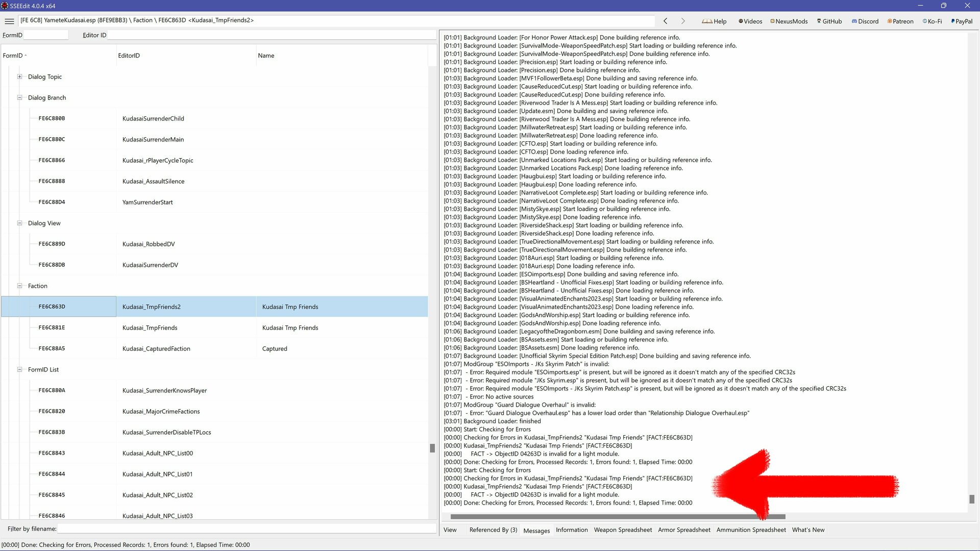This screenshot has height=551, width=980.
Task: Sort by the FormID column header
Action: point(59,56)
